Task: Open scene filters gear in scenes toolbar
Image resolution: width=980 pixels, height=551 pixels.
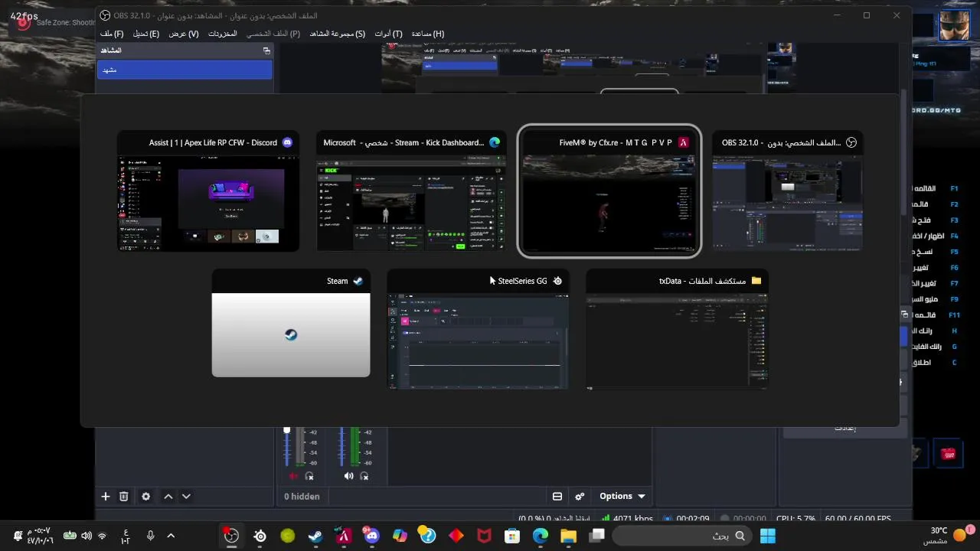Action: coord(145,496)
